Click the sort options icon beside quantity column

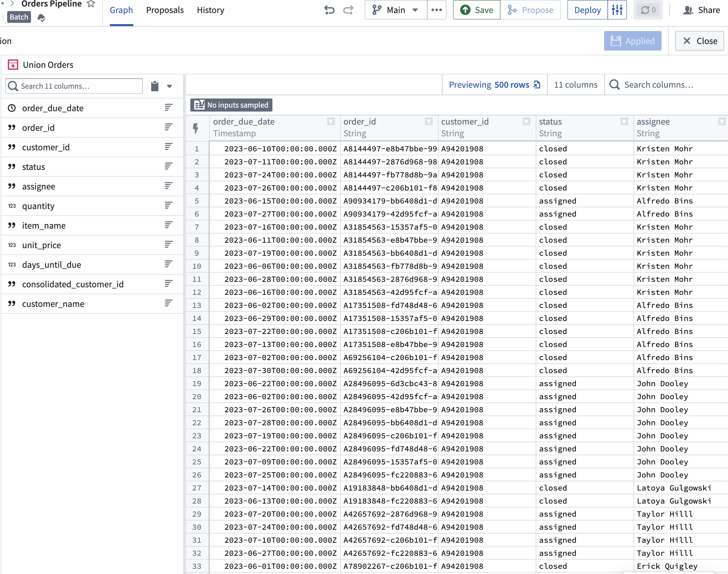coord(168,205)
